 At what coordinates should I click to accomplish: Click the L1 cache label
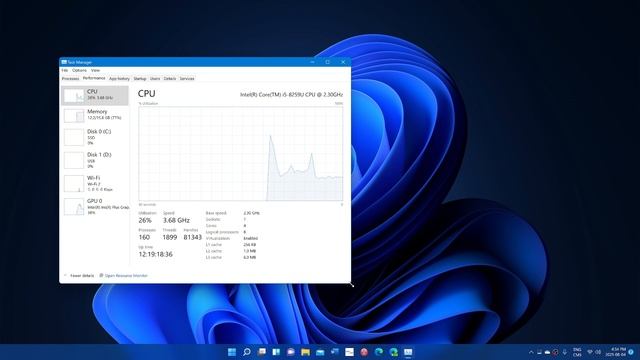(x=213, y=244)
